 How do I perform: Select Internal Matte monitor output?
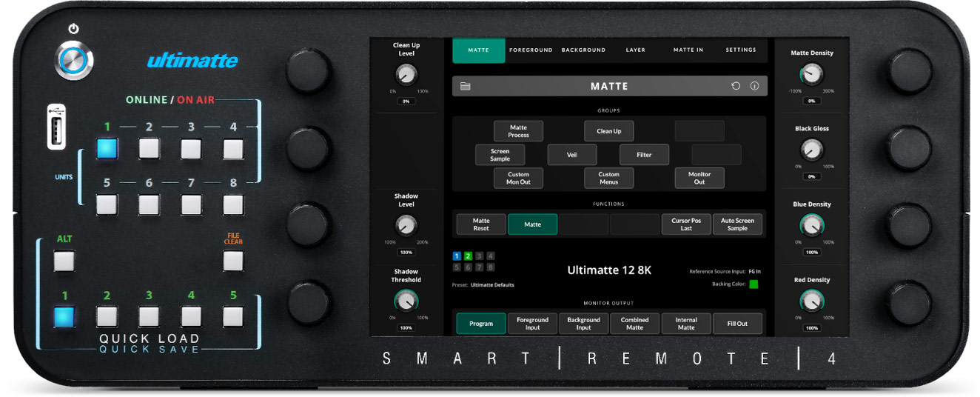pos(686,324)
